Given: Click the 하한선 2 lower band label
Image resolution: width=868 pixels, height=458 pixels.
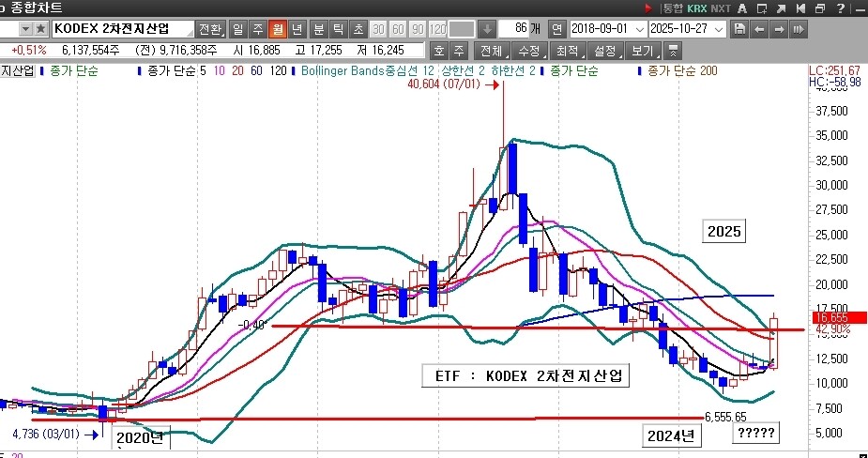Looking at the screenshot, I should click(x=513, y=71).
